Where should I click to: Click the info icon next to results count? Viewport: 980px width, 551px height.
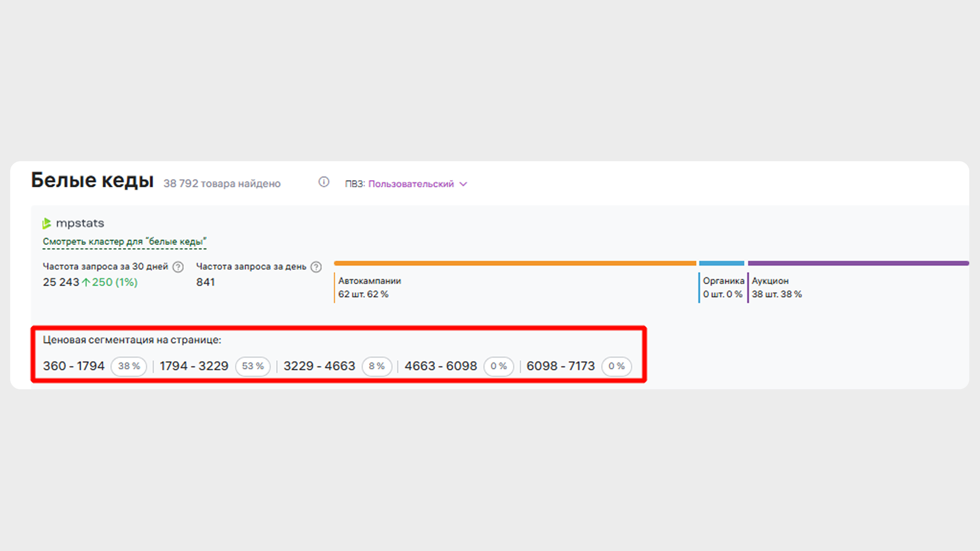(324, 182)
